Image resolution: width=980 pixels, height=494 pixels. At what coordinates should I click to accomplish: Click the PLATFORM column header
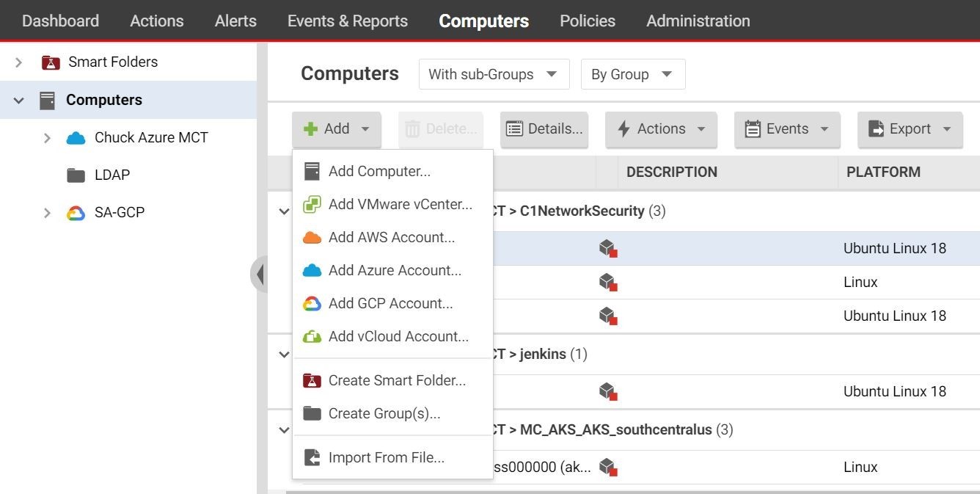coord(883,172)
